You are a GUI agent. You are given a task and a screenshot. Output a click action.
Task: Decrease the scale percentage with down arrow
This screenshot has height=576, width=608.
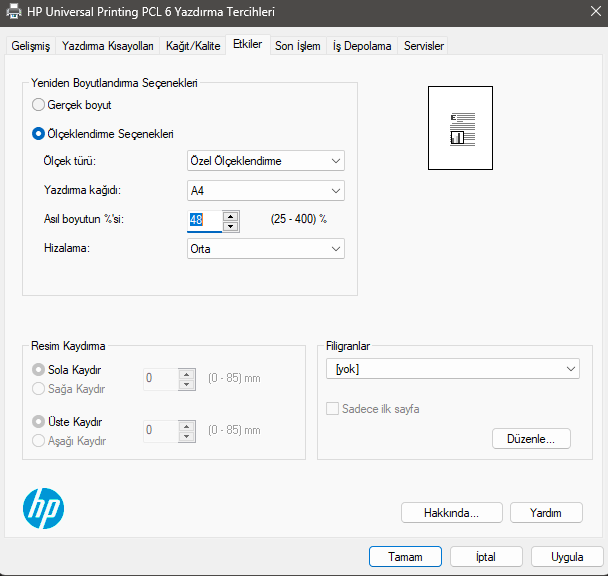point(231,225)
